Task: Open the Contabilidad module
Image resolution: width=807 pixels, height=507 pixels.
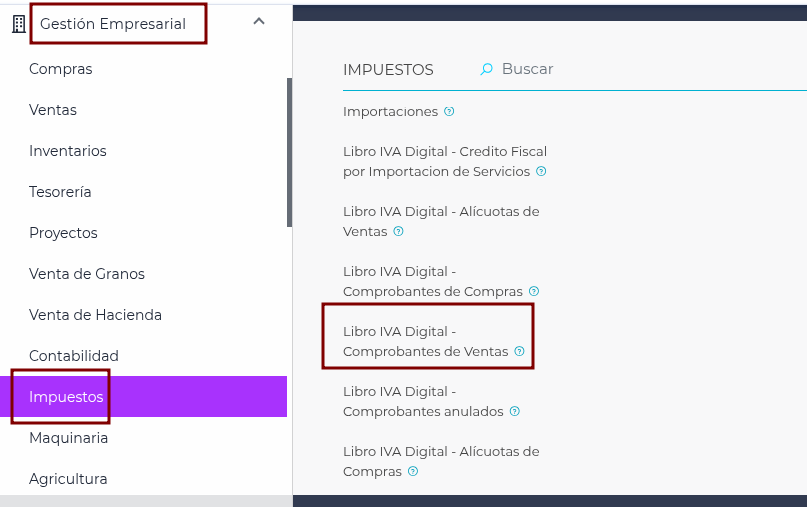Action: (74, 356)
